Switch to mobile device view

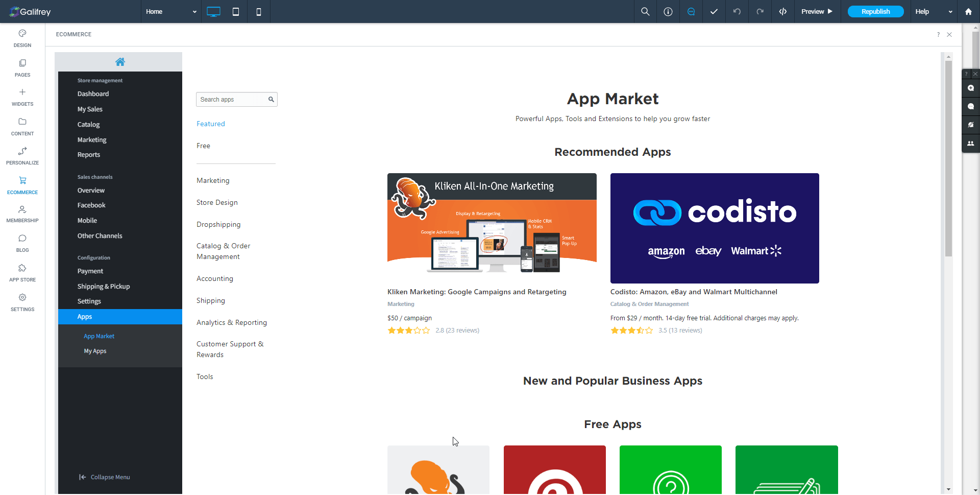[259, 12]
